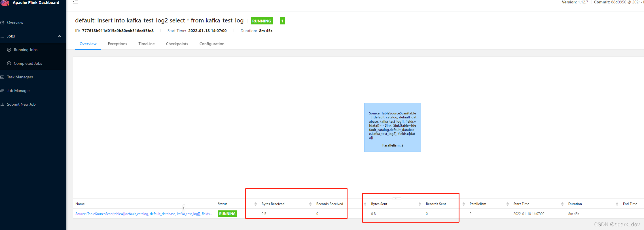Click the checkmark icon beside Completed Jobs
This screenshot has height=230, width=644.
tap(9, 63)
